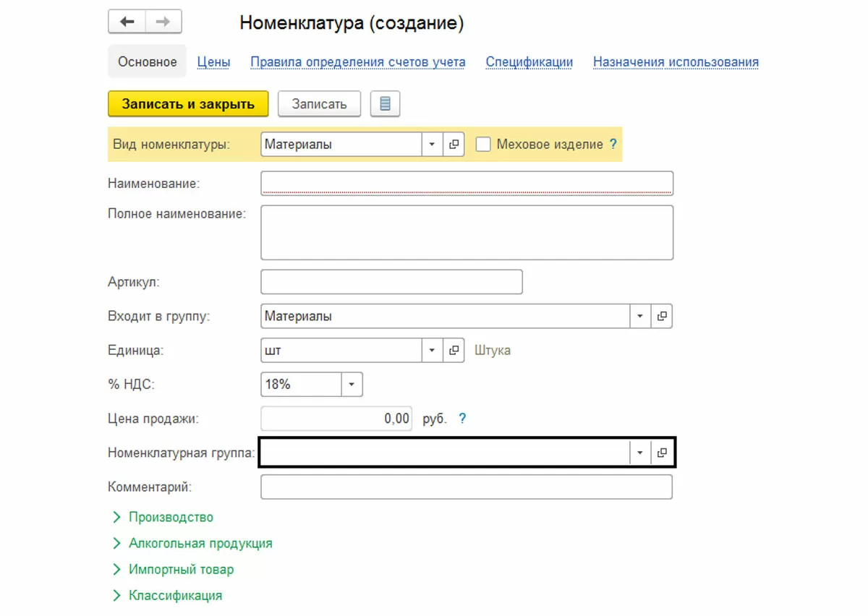Open Единица selection form icon

click(454, 351)
